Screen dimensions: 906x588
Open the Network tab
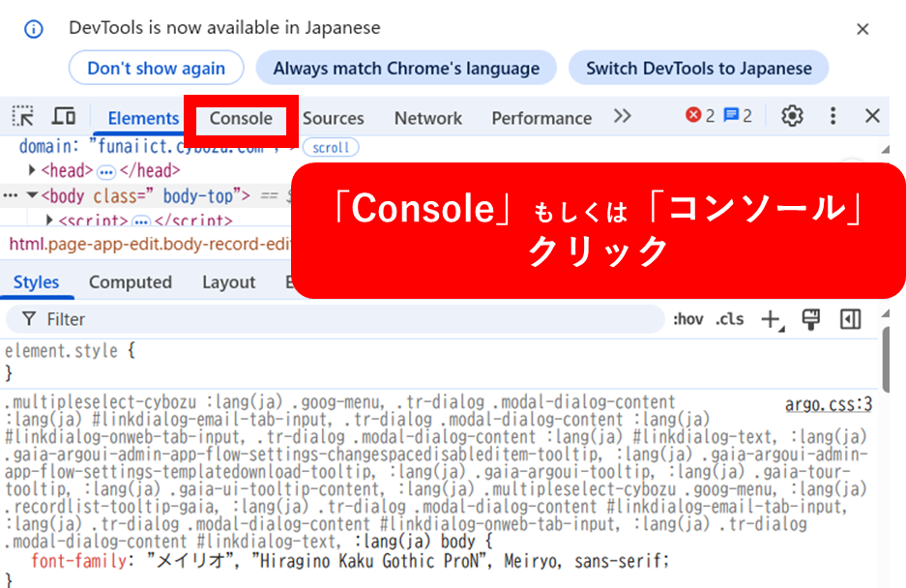click(x=427, y=118)
